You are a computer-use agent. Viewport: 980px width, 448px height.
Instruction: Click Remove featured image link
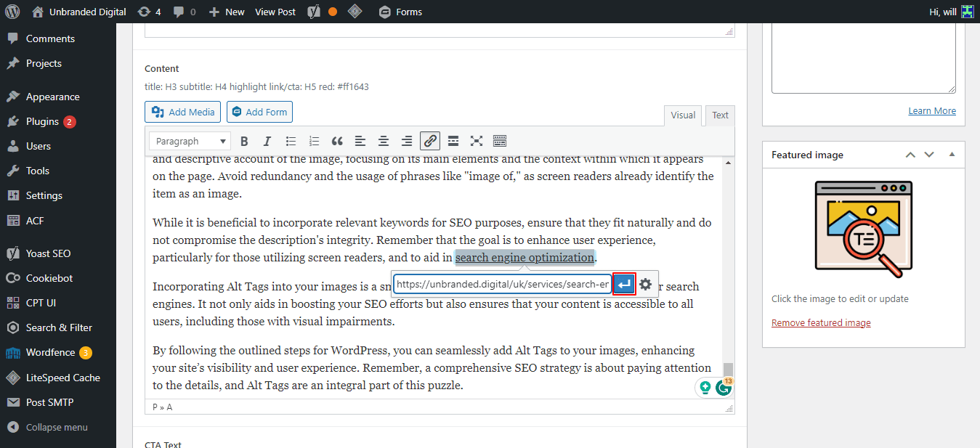(x=821, y=322)
